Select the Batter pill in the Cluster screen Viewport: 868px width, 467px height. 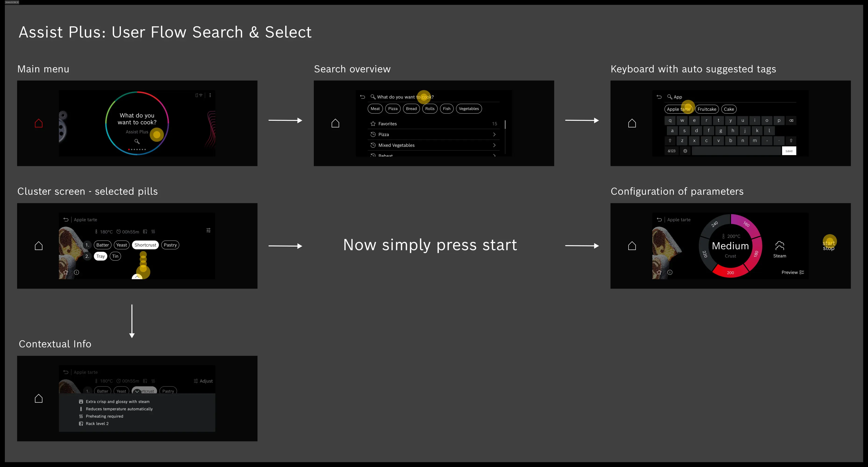[102, 245]
